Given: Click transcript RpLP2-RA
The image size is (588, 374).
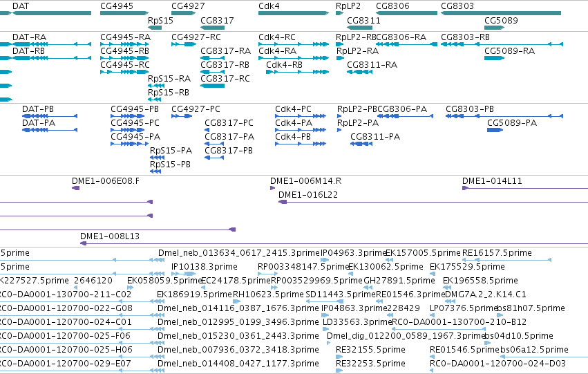Looking at the screenshot, I should pyautogui.click(x=340, y=58).
